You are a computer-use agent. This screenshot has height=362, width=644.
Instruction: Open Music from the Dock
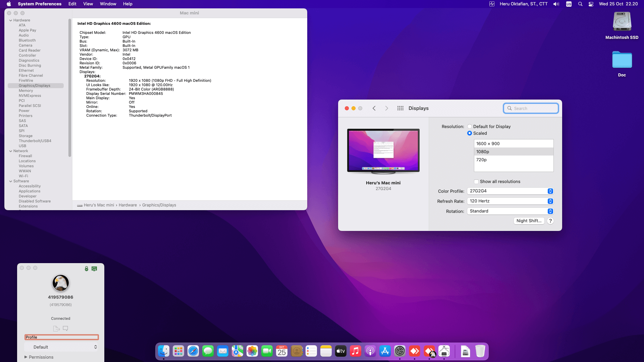point(356,351)
